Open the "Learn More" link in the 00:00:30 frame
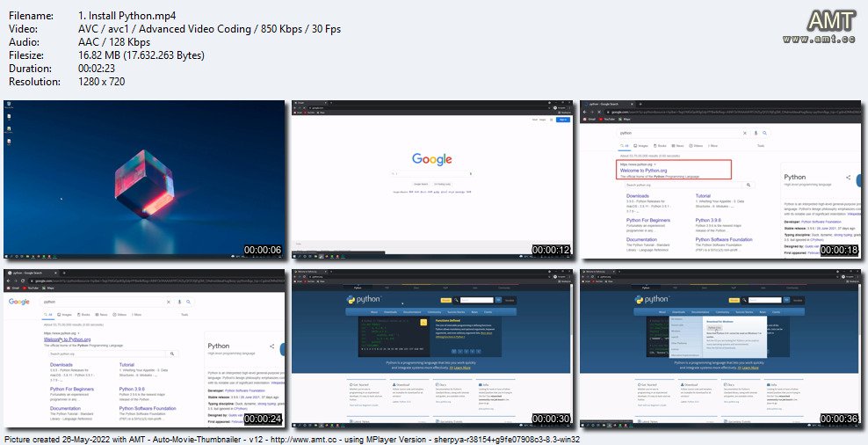This screenshot has width=868, height=445. pyautogui.click(x=462, y=368)
